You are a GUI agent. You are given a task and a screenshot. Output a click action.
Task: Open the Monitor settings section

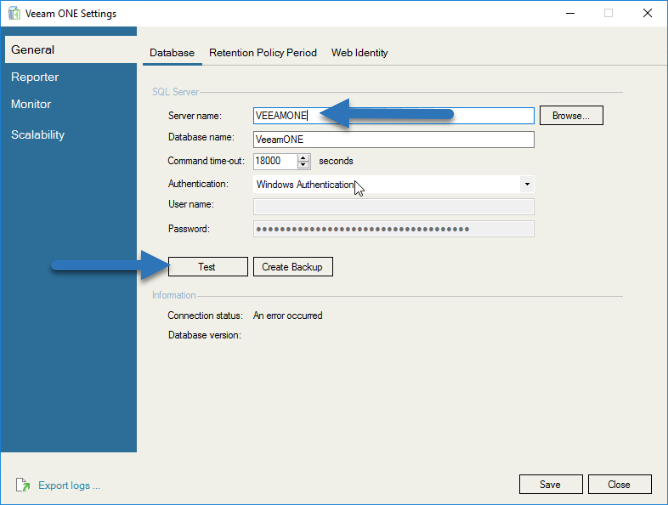[31, 104]
